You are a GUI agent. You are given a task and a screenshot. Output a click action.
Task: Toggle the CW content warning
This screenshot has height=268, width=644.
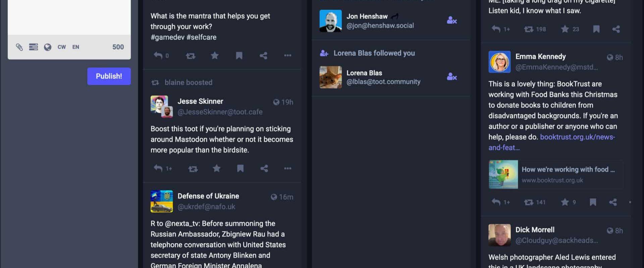click(62, 47)
